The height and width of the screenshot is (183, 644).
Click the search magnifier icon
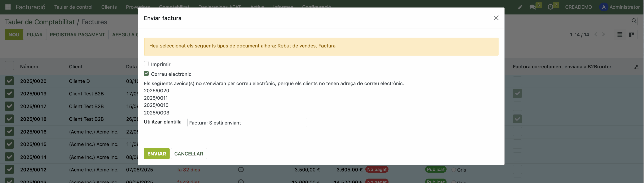pos(634,21)
